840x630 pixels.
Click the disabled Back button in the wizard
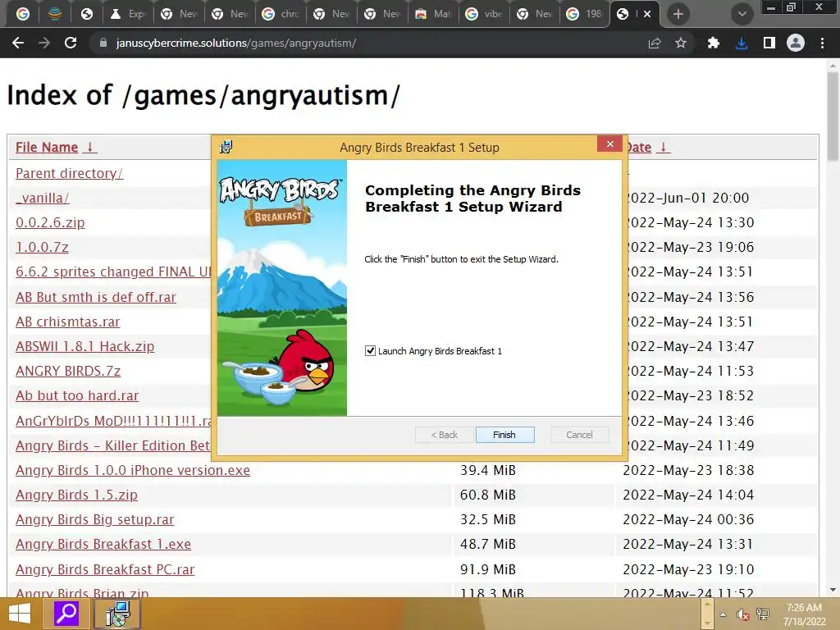(444, 435)
